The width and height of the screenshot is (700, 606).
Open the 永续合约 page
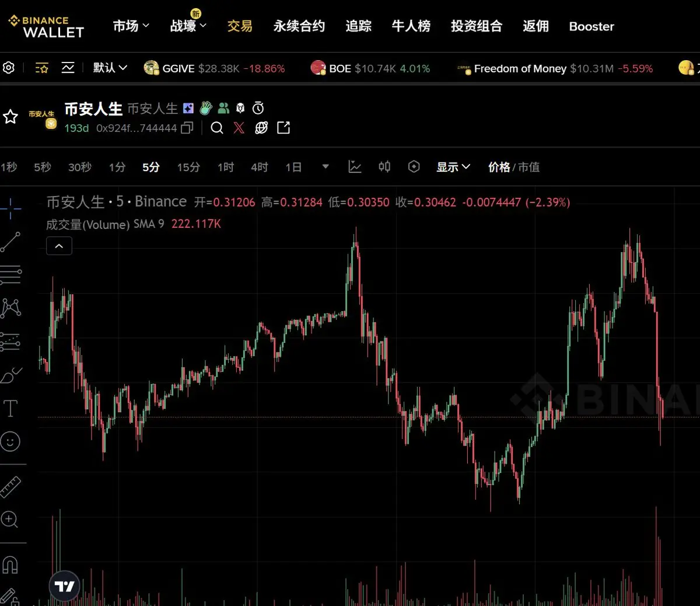pyautogui.click(x=299, y=26)
